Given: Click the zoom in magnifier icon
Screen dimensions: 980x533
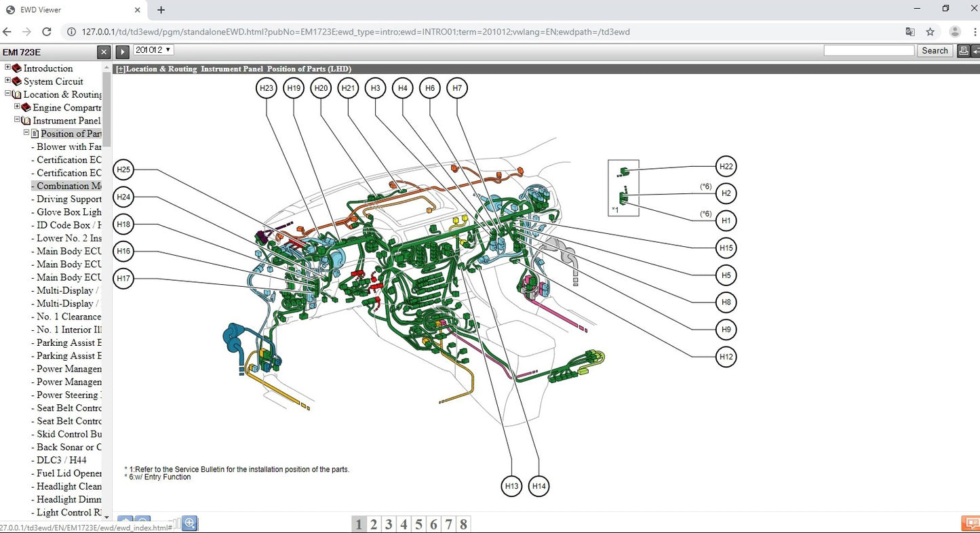Looking at the screenshot, I should pyautogui.click(x=189, y=523).
